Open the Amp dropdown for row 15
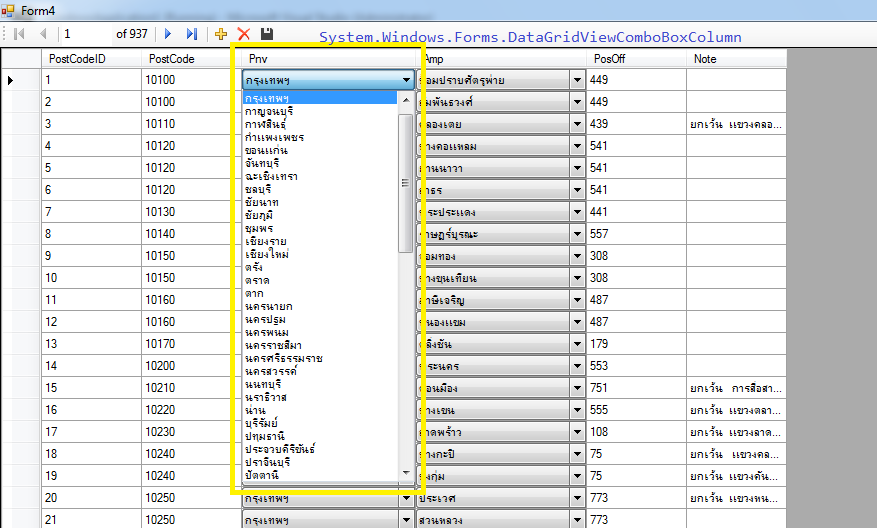The image size is (877, 528). 577,388
